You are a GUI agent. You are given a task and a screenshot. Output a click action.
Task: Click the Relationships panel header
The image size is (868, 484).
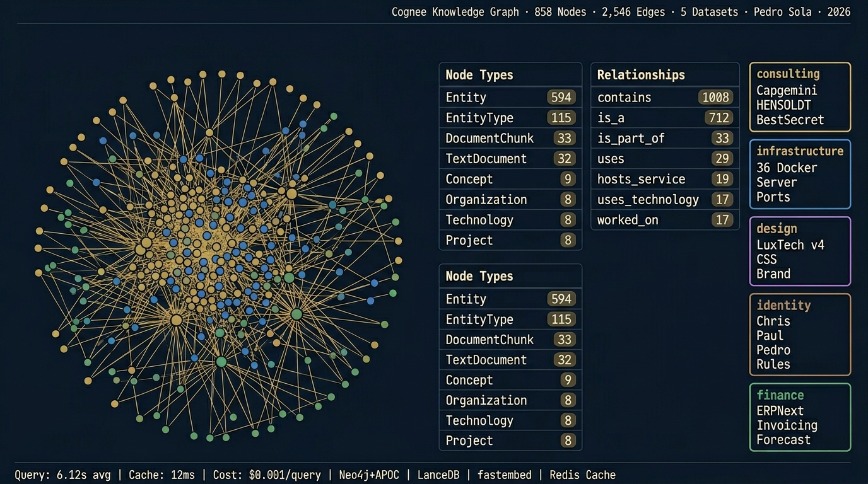click(641, 75)
